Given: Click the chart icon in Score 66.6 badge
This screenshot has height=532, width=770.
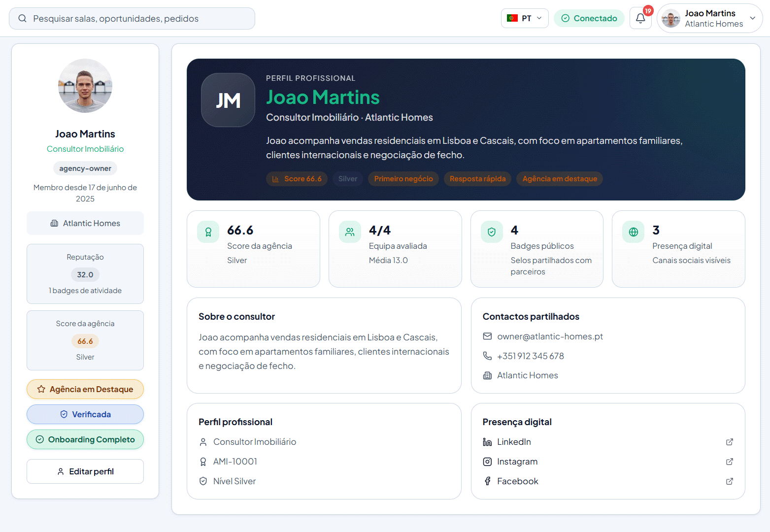Looking at the screenshot, I should tap(276, 179).
